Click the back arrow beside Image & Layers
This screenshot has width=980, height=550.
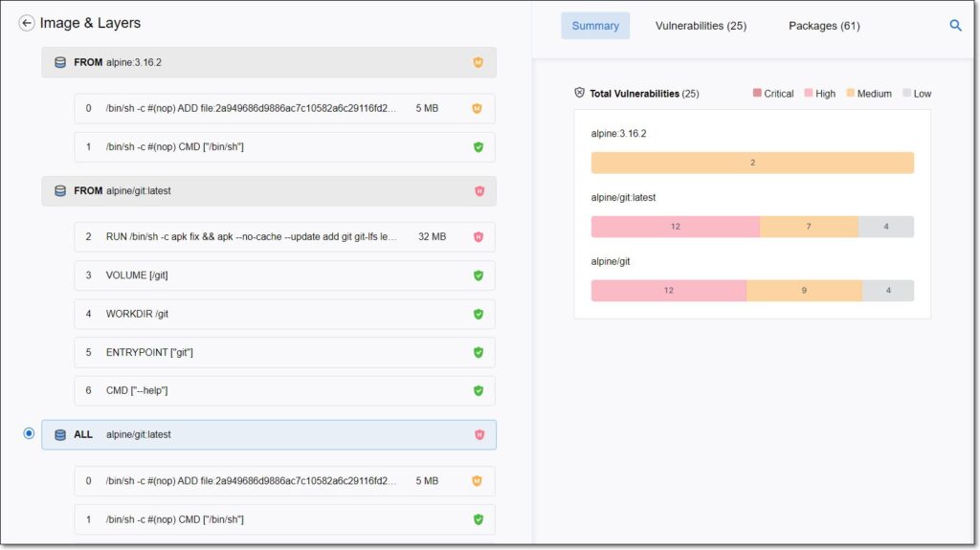(26, 23)
